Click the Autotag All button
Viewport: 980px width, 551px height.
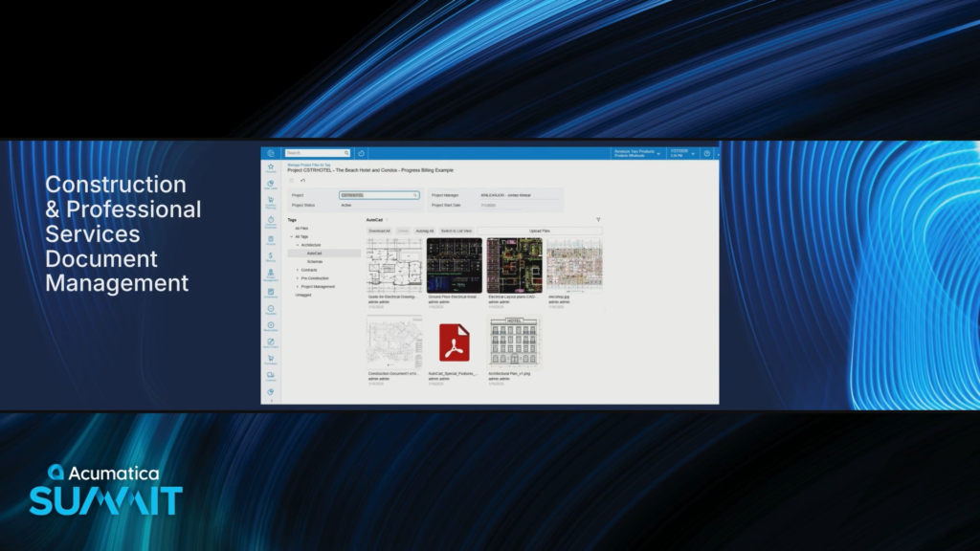point(424,231)
